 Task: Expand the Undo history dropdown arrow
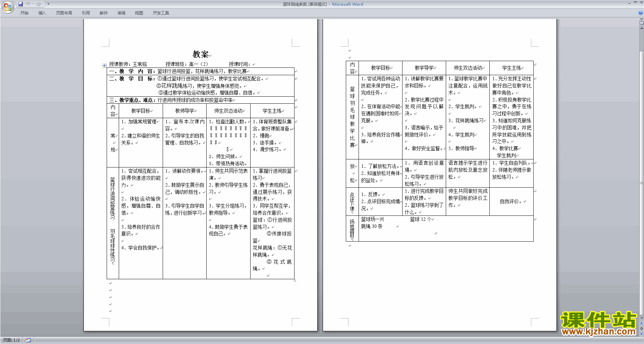[33, 4]
